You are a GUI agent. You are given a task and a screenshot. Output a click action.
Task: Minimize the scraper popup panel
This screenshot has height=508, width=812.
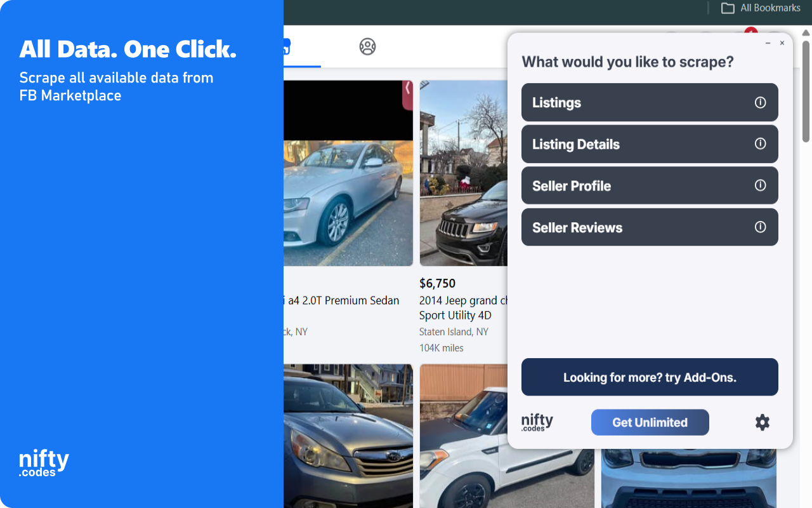[768, 43]
